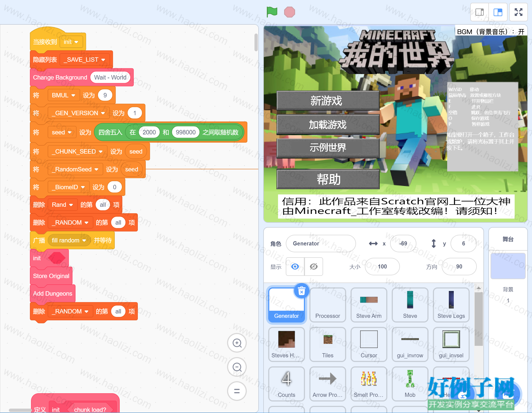The height and width of the screenshot is (413, 532).
Task: Select the gui_invrow sprite
Action: (x=410, y=344)
